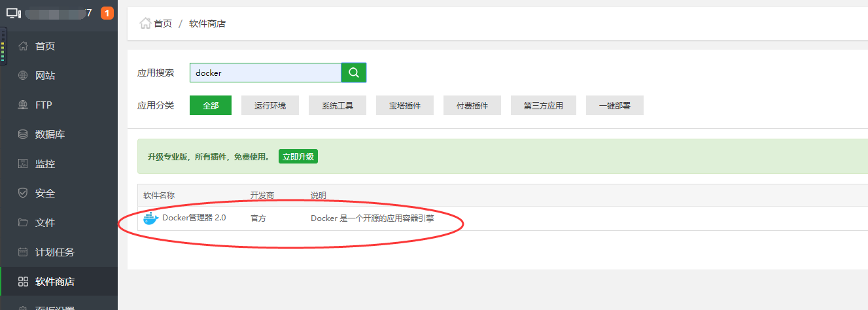Click the 官方 developer cell
Image resolution: width=868 pixels, height=310 pixels.
click(258, 218)
